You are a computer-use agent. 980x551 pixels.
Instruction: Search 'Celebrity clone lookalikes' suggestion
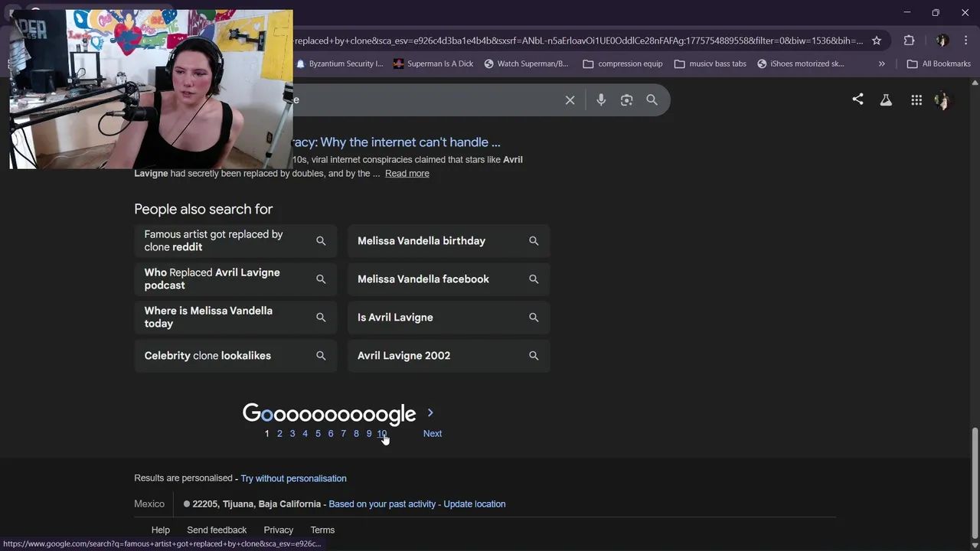236,356
